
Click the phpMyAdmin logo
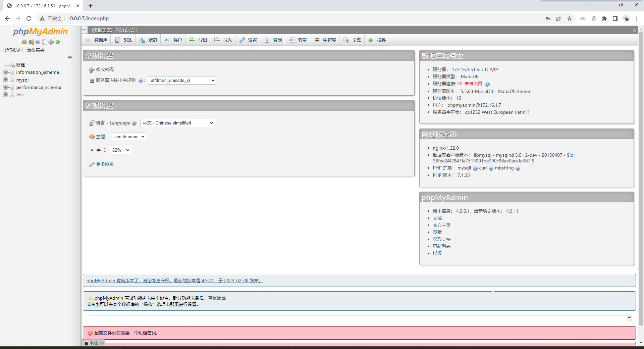pos(40,32)
